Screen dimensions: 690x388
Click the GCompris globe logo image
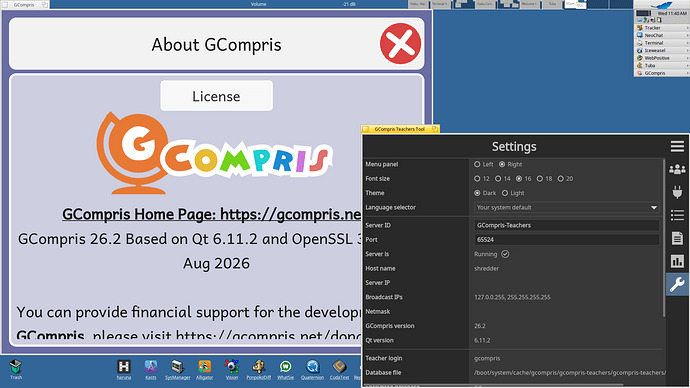(x=214, y=153)
